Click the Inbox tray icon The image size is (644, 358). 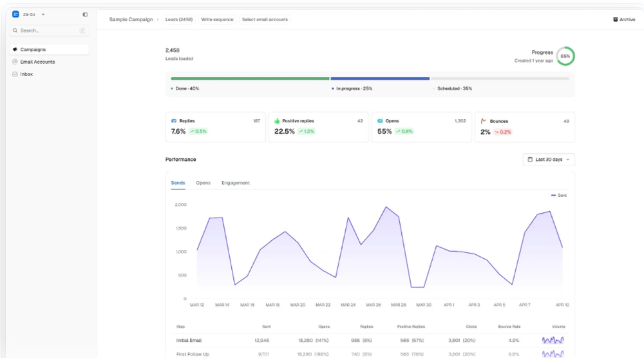point(15,74)
